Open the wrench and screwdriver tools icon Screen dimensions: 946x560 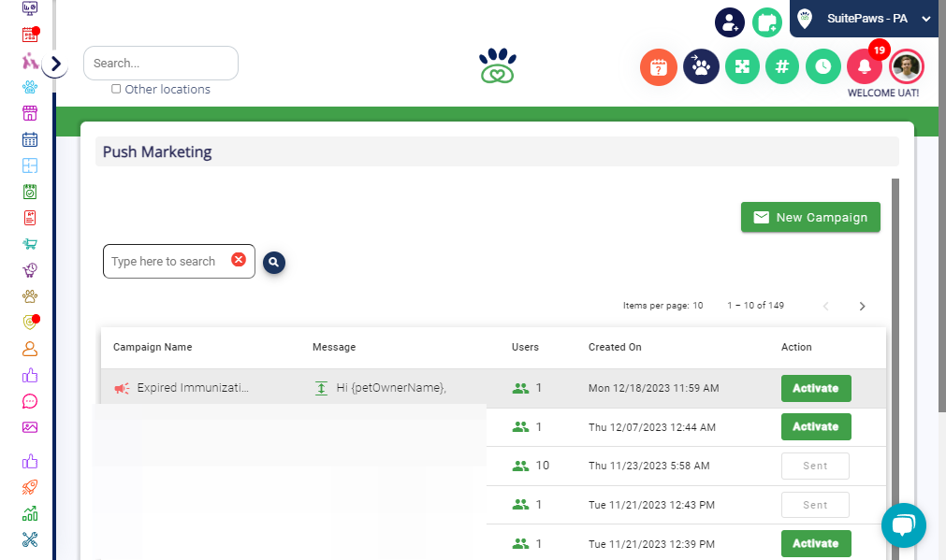point(30,538)
